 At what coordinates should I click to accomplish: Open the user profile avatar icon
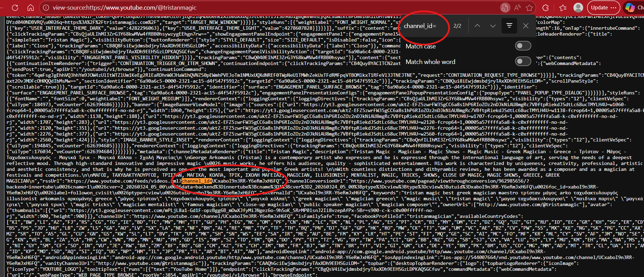click(578, 8)
